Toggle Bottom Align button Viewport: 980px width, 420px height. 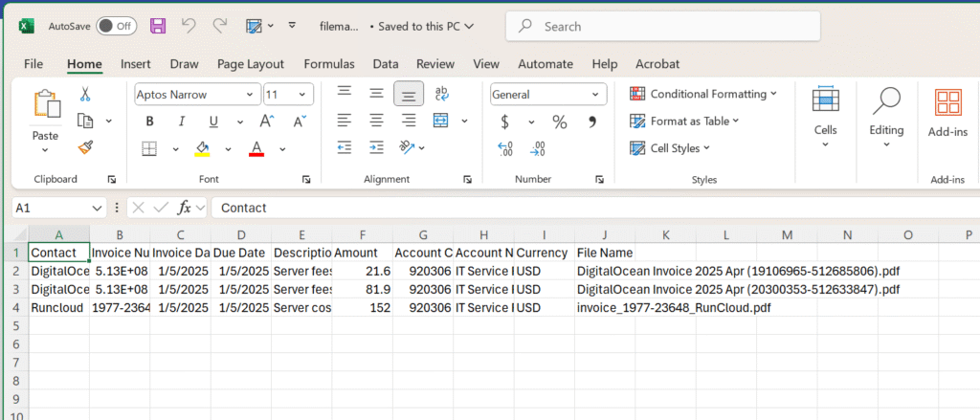click(x=409, y=94)
